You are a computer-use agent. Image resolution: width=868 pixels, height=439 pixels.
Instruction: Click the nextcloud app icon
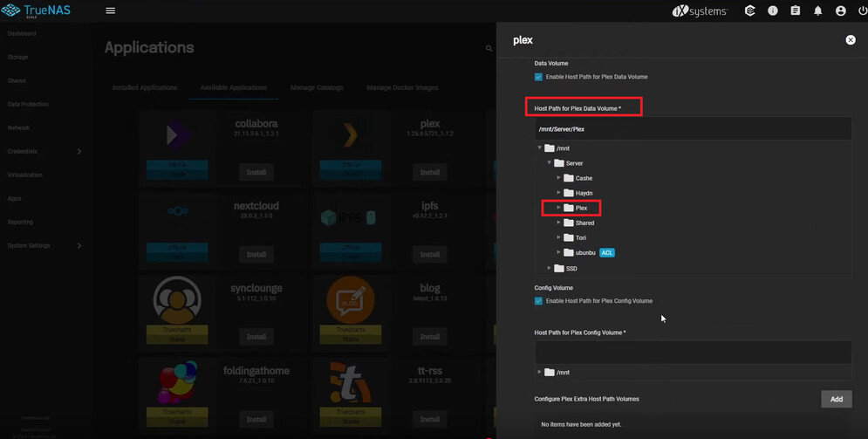click(x=177, y=211)
